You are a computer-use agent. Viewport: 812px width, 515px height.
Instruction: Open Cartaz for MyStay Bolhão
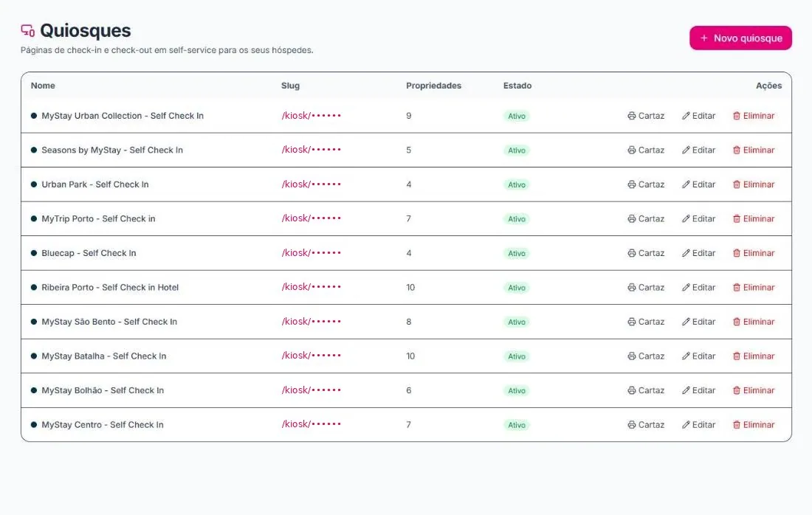(646, 390)
